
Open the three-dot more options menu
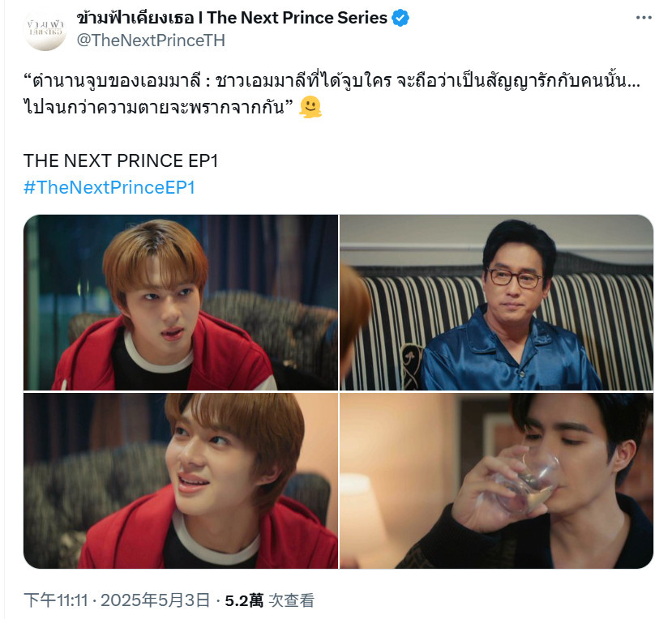click(644, 18)
